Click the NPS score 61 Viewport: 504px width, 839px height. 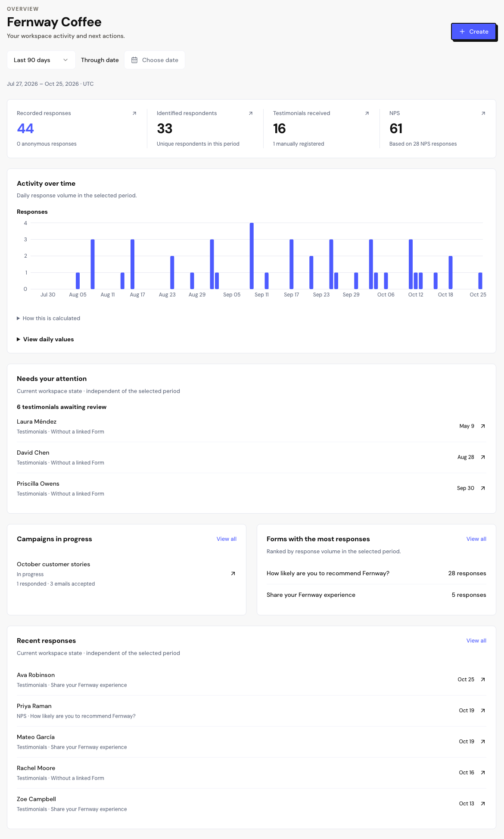(x=396, y=128)
